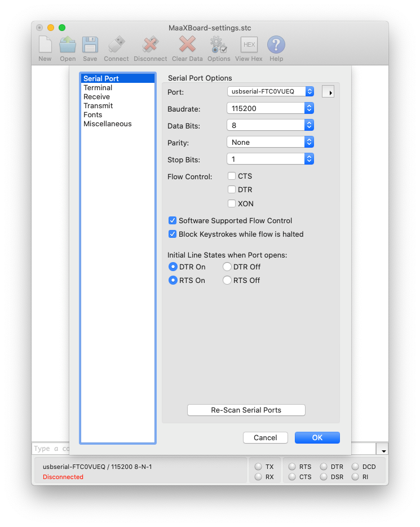420x527 pixels.
Task: Click the RI status indicator
Action: [x=355, y=477]
